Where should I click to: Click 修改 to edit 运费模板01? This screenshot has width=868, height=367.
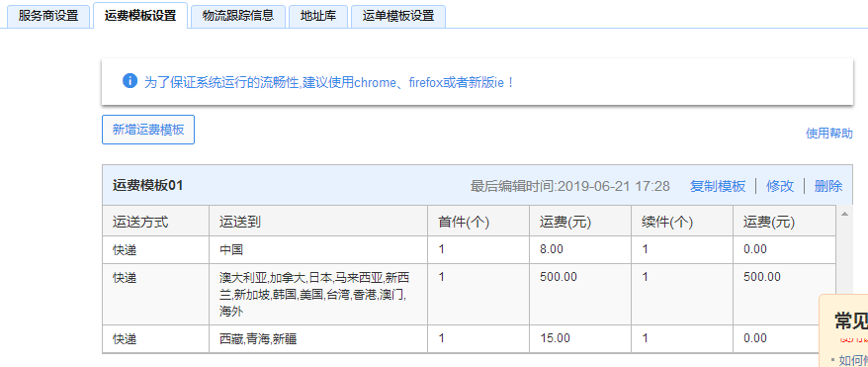point(780,186)
